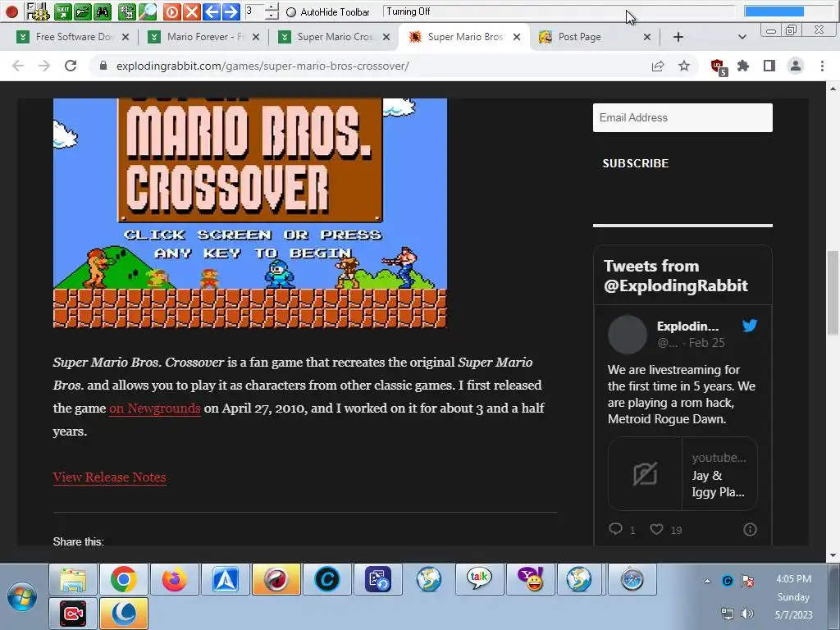Close the 'Post Page' tab
Image resolution: width=840 pixels, height=630 pixels.
tap(647, 37)
